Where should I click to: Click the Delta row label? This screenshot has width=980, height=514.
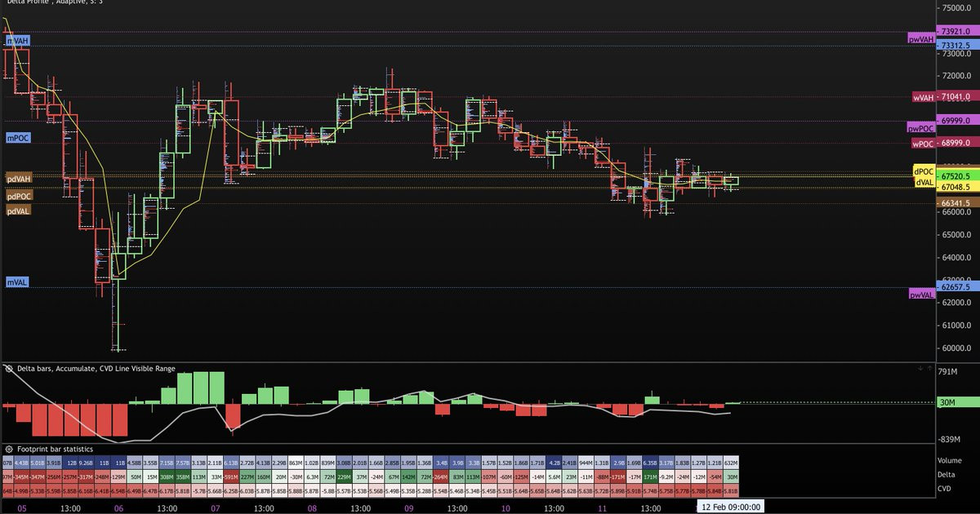point(948,476)
